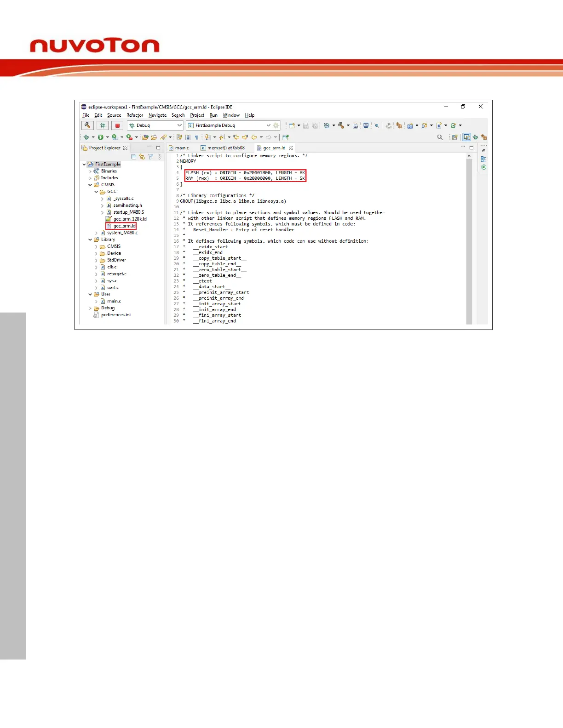This screenshot has height=728, width=563.
Task: Minimize the Project Explorer panel
Action: pyautogui.click(x=149, y=148)
